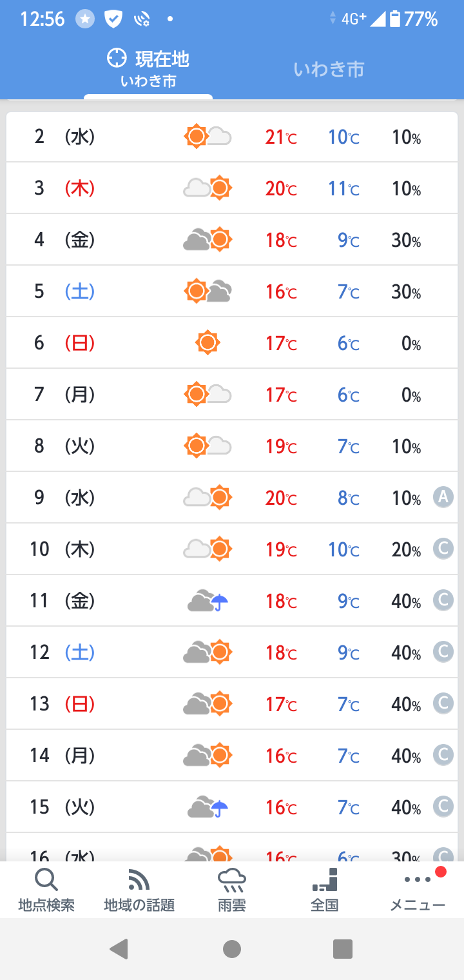Tap the reliability A badge on day 9

point(443,497)
